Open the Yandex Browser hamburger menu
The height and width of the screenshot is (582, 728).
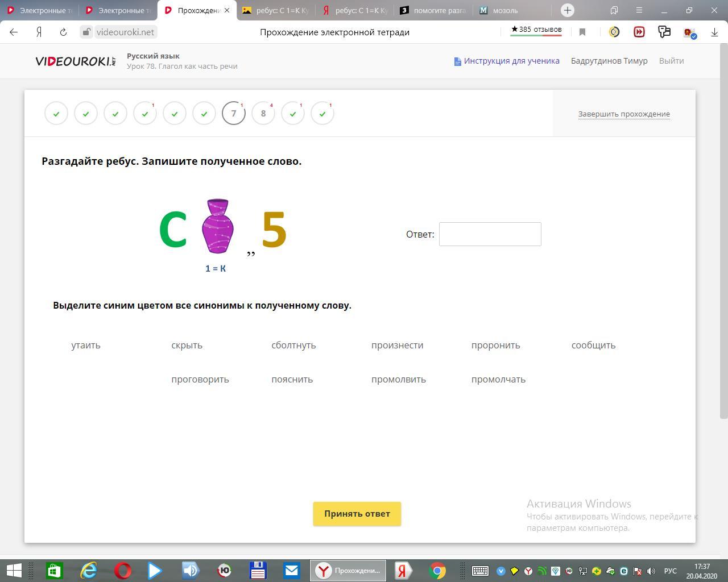(x=639, y=10)
